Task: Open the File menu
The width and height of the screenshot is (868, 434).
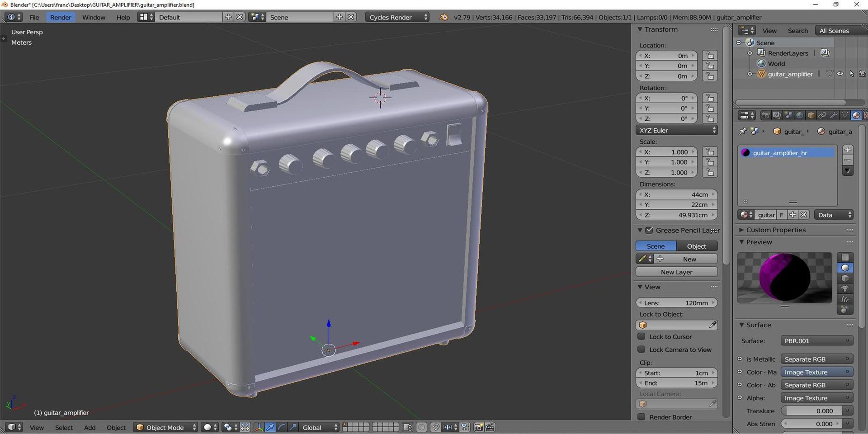Action: (34, 17)
